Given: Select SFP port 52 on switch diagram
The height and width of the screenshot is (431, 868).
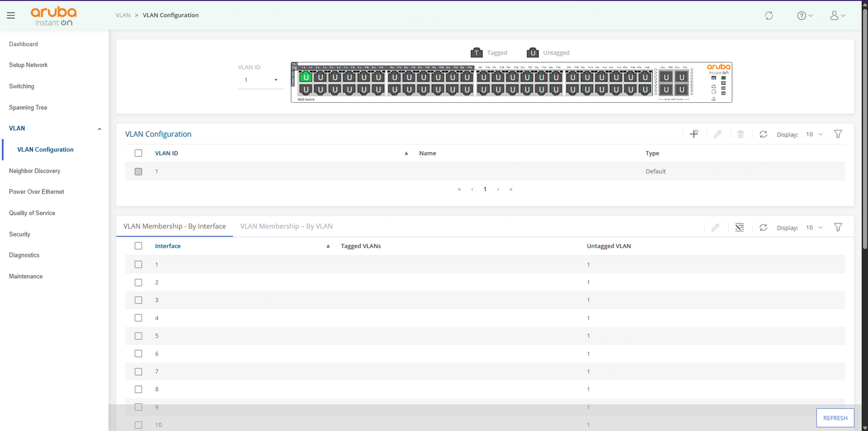Looking at the screenshot, I should coord(682,89).
